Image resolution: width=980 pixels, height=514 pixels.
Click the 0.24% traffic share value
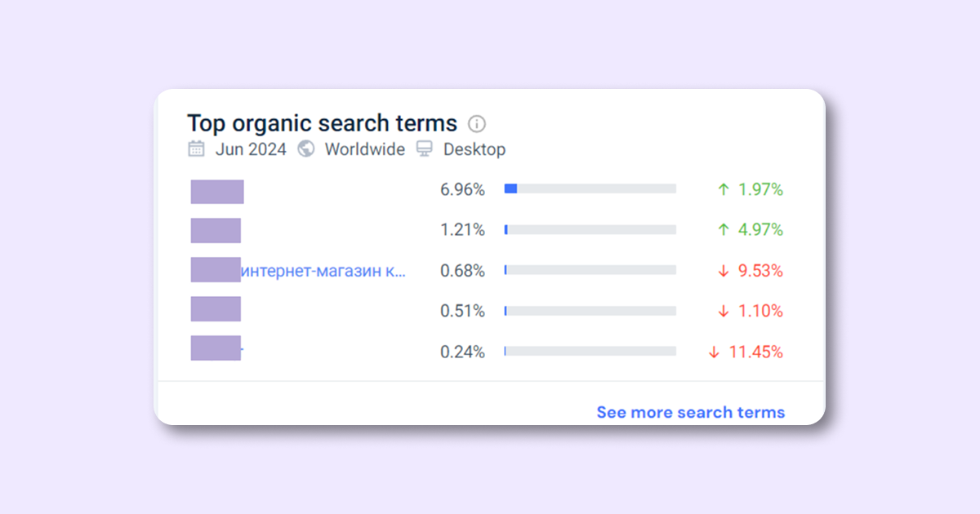click(462, 352)
